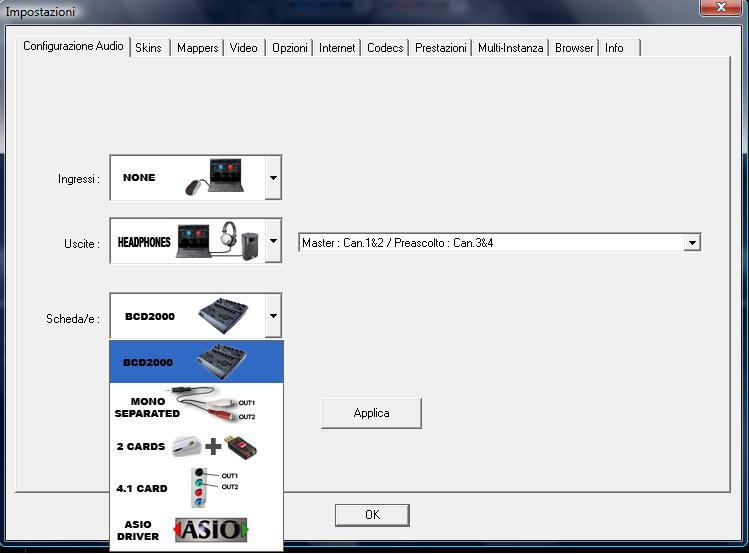Viewport: 749px width, 554px height.
Task: Expand the Ingressi dropdown arrow
Action: pos(273,178)
